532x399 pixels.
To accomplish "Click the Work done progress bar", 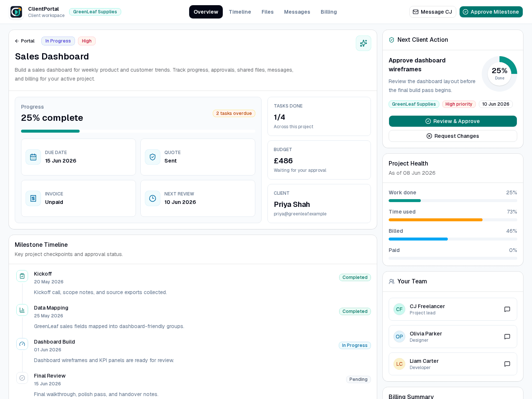I will coord(453,201).
